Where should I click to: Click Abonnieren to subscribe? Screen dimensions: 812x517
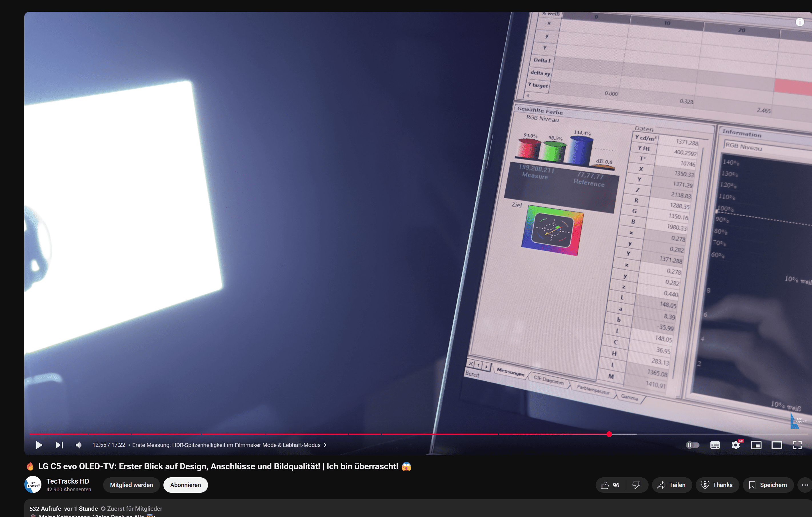pyautogui.click(x=185, y=485)
